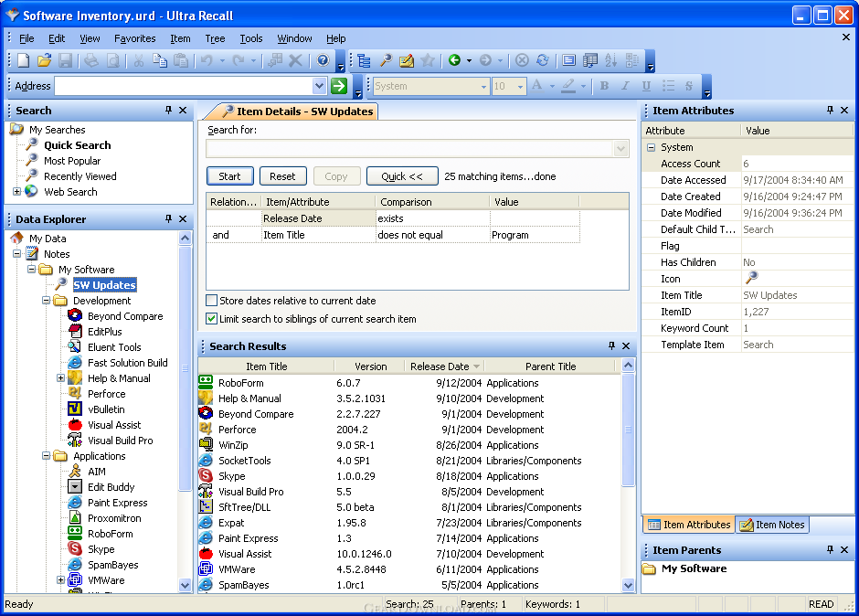Click the New file icon
This screenshot has width=859, height=616.
point(24,60)
